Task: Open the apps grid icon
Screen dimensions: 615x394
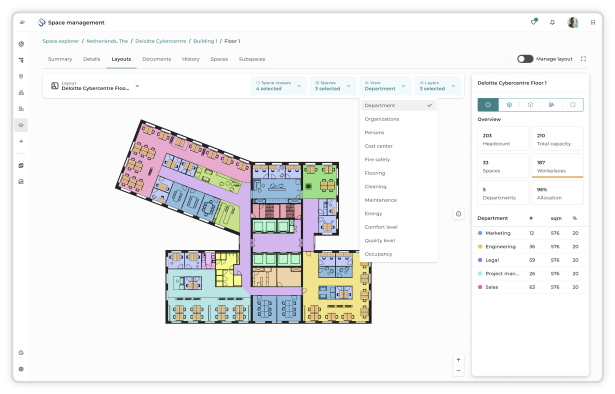Action: point(593,22)
